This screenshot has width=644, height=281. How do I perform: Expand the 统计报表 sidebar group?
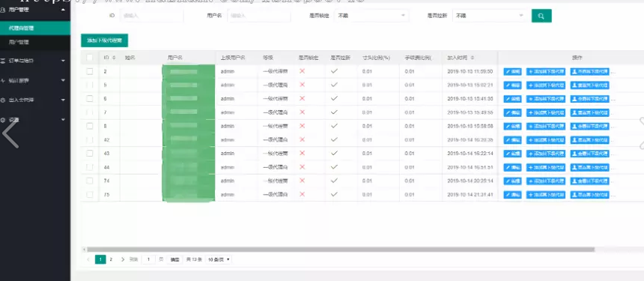pyautogui.click(x=35, y=80)
